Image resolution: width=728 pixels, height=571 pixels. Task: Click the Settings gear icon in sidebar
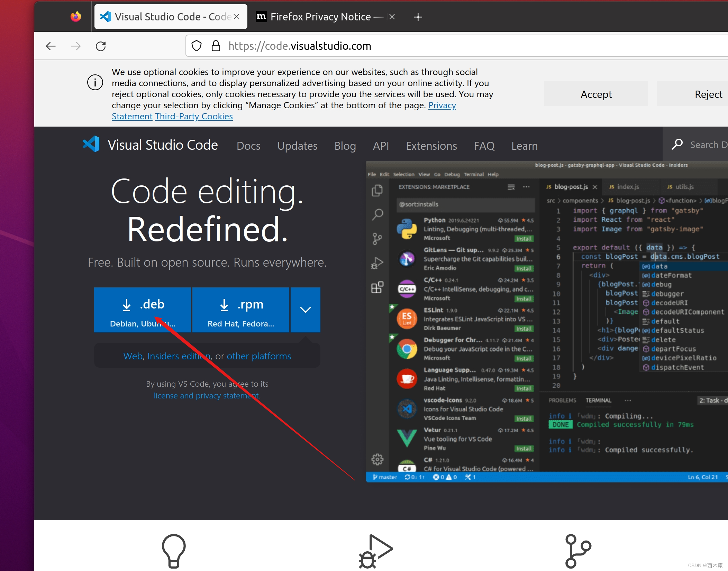(x=377, y=459)
